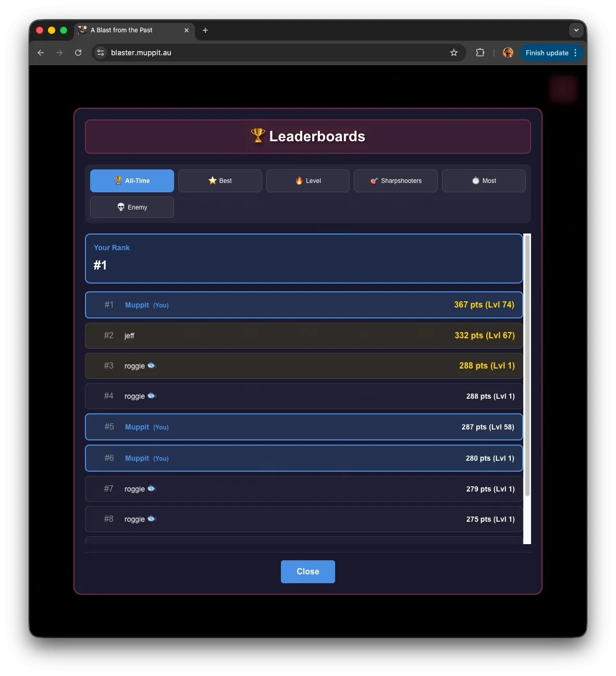Select the All-Time leaderboard tab
The width and height of the screenshot is (616, 676).
coord(132,181)
